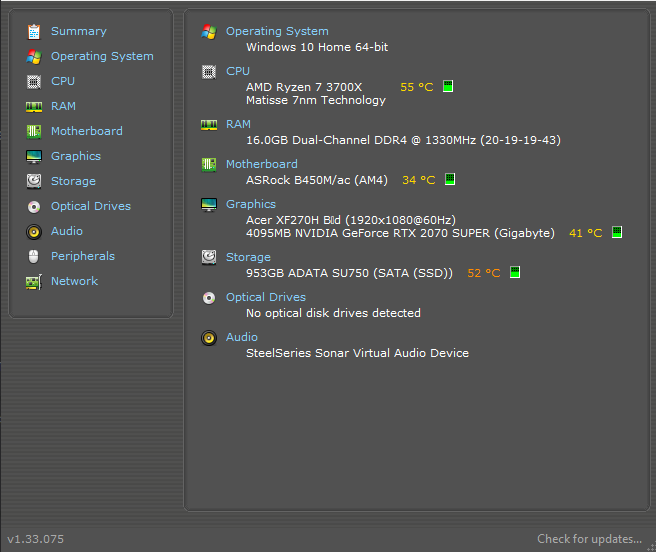Click ASRock B450M/ac (AM4) text
Screen dimensions: 656x552
317,180
